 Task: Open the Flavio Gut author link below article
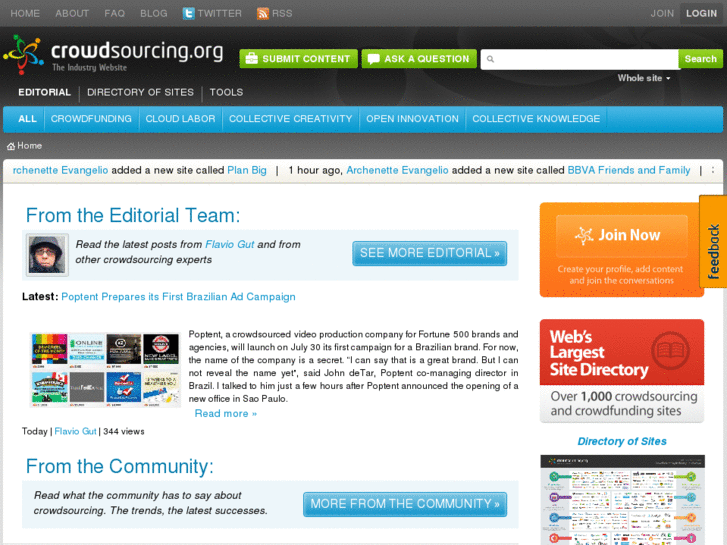click(x=75, y=431)
